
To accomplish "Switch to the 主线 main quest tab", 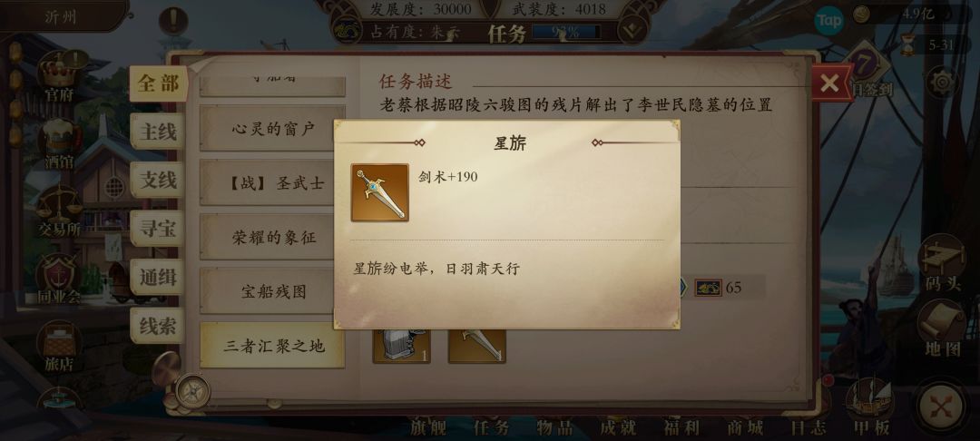I will click(158, 132).
